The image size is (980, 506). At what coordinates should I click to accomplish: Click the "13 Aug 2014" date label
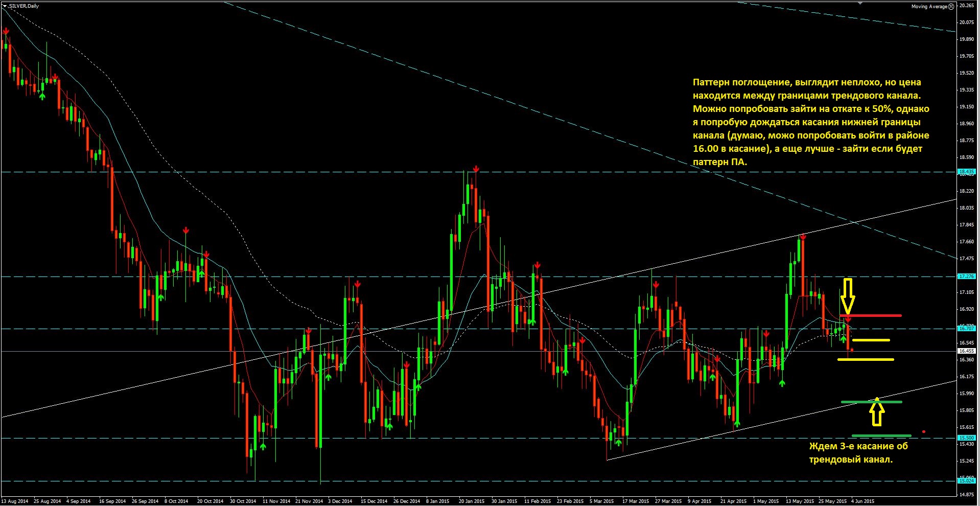[x=15, y=501]
